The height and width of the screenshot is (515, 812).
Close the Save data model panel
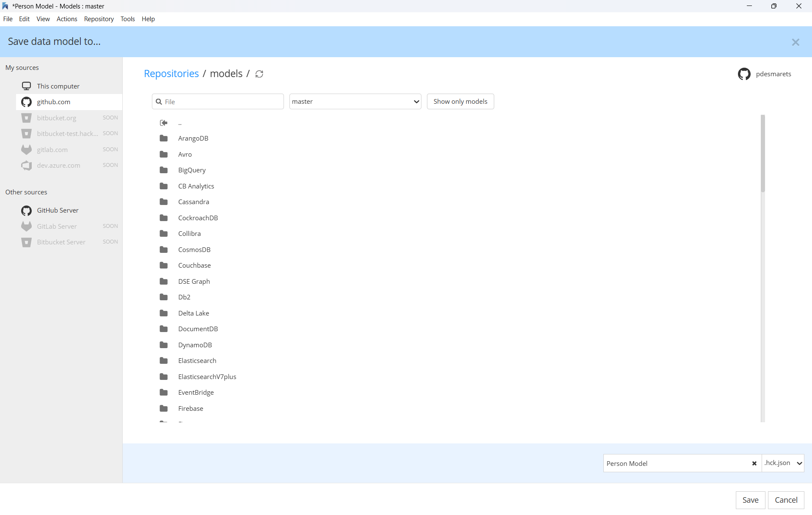pyautogui.click(x=795, y=42)
